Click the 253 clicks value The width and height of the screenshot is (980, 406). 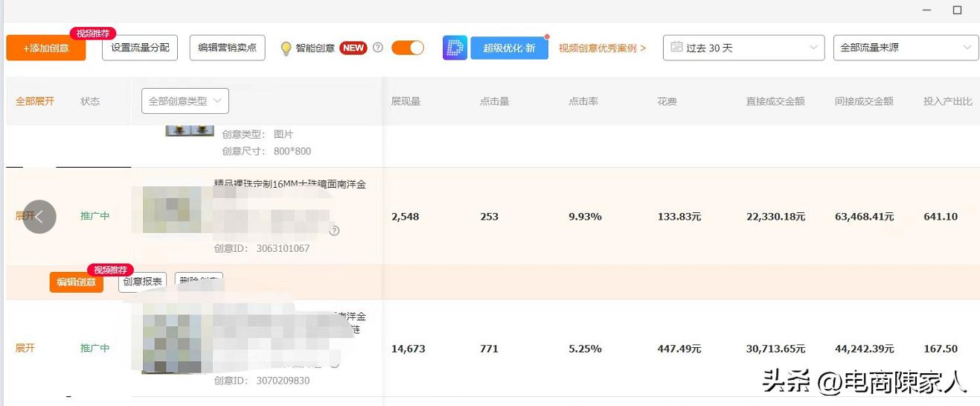[x=489, y=217]
